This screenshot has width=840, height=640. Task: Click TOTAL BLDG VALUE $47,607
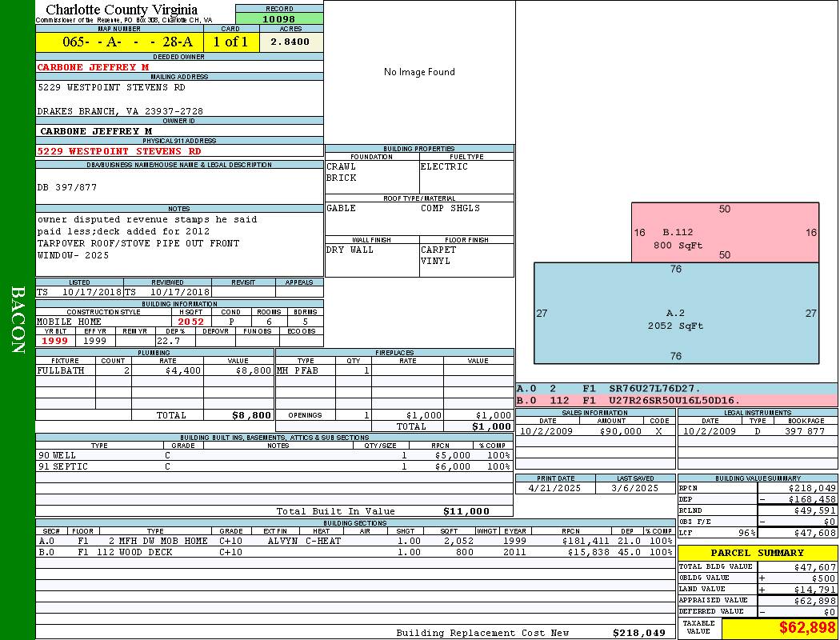coord(815,567)
